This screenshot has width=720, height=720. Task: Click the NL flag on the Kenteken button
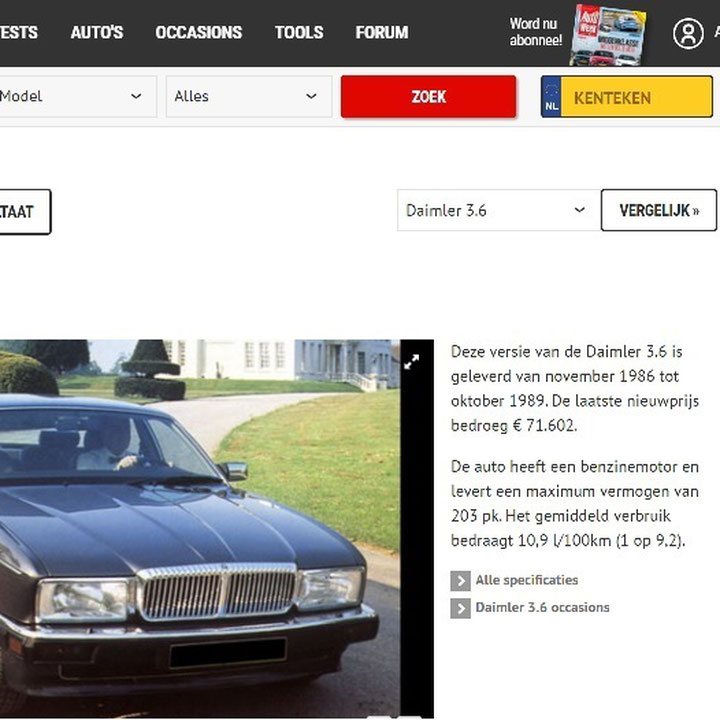551,97
